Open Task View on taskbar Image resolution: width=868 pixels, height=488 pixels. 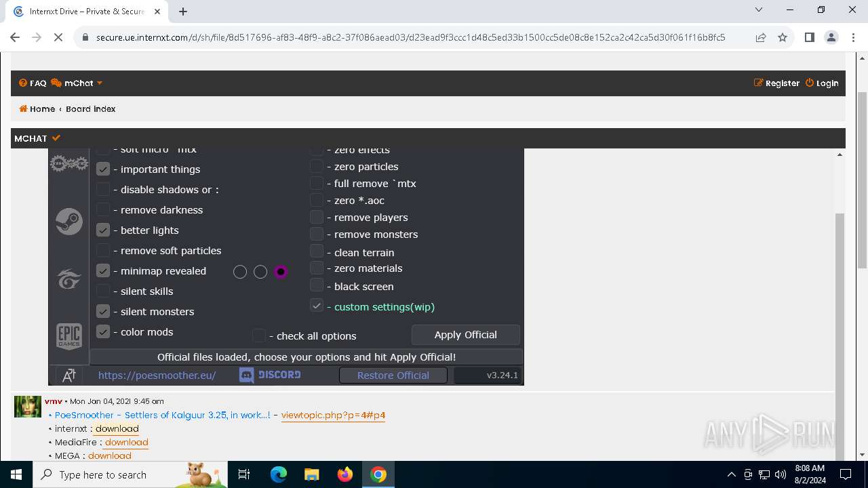[x=244, y=474]
